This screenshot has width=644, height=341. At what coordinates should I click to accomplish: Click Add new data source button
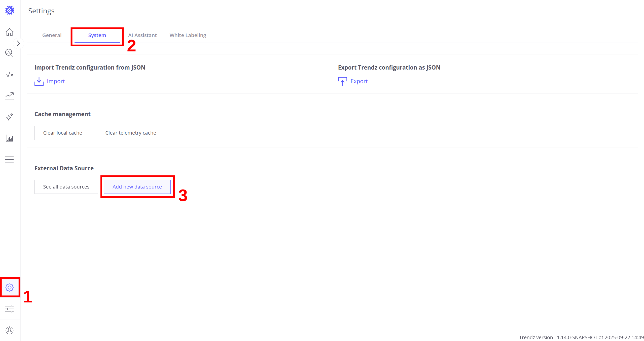tap(137, 187)
